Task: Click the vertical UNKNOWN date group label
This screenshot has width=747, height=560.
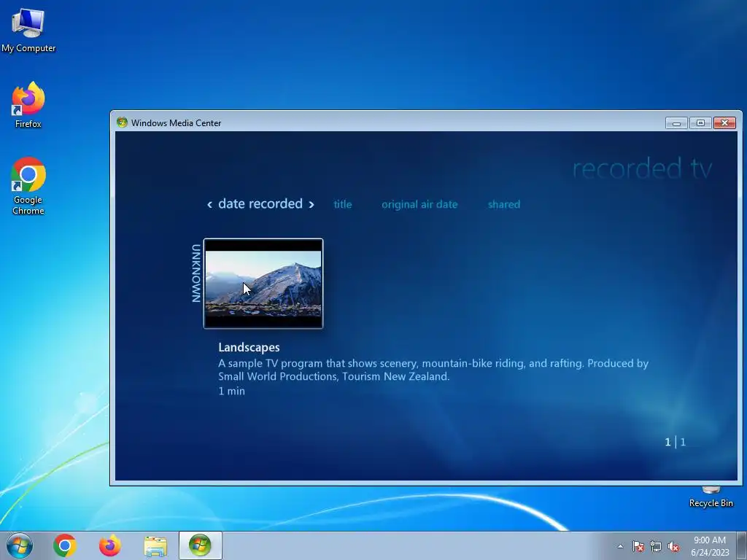Action: (196, 273)
